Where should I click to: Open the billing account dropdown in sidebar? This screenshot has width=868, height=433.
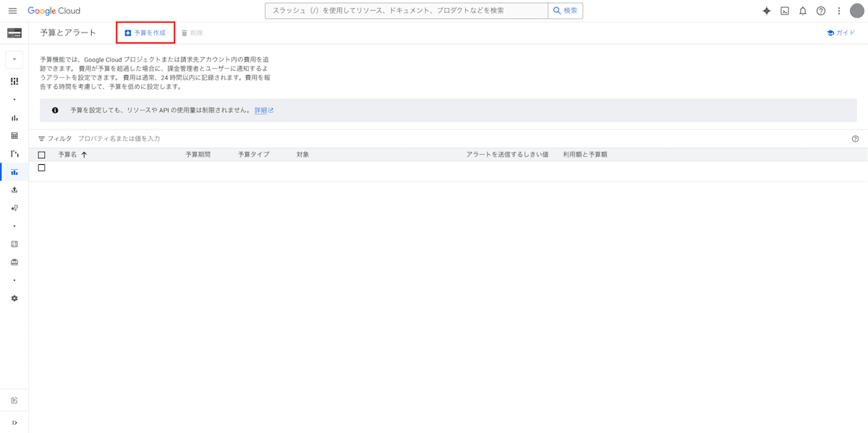[14, 59]
